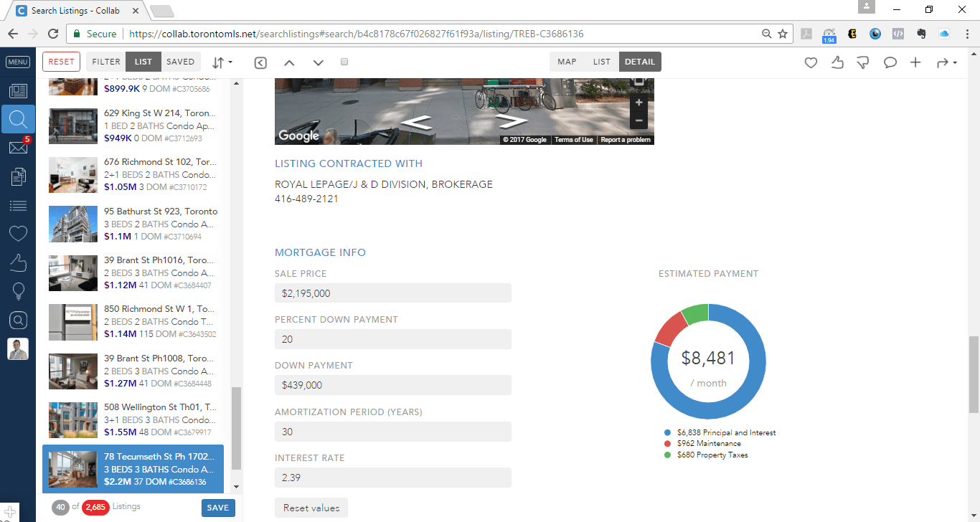
Task: Open the MENU button
Action: (x=18, y=62)
